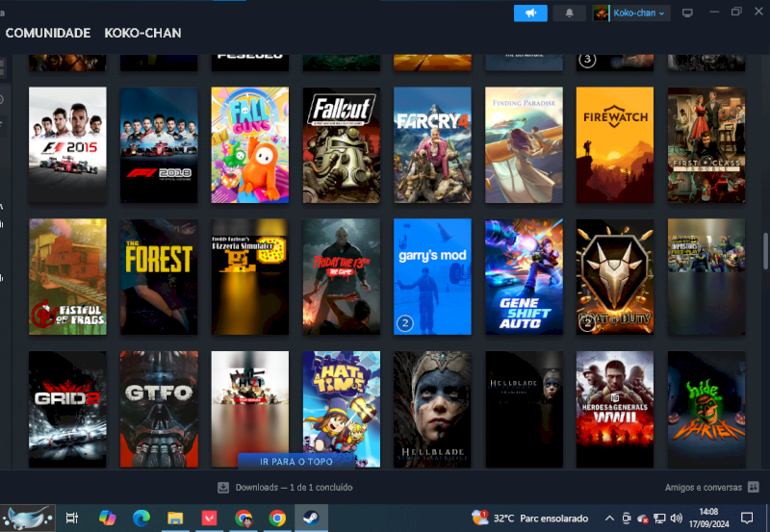This screenshot has height=532, width=770.
Task: Open Chrome with profile badge icon
Action: (x=244, y=518)
